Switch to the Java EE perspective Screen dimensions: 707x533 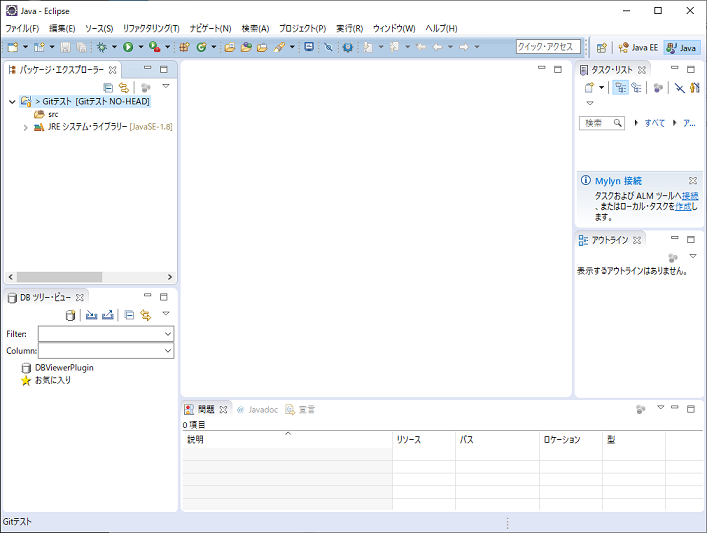[638, 47]
